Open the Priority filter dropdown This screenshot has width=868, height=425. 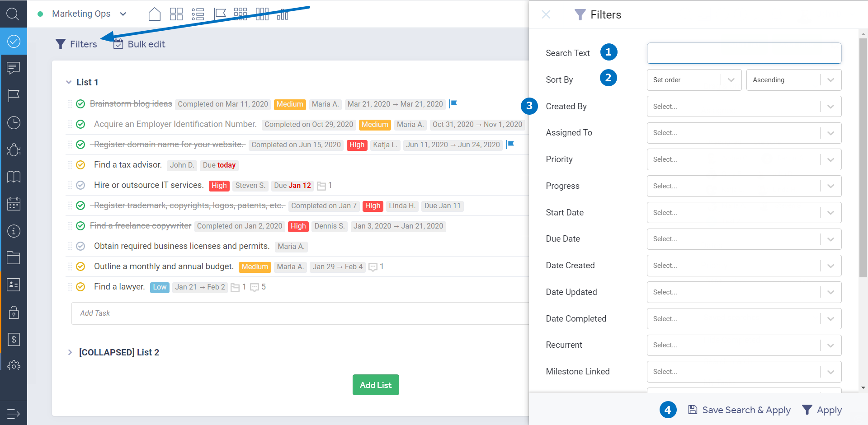click(744, 159)
